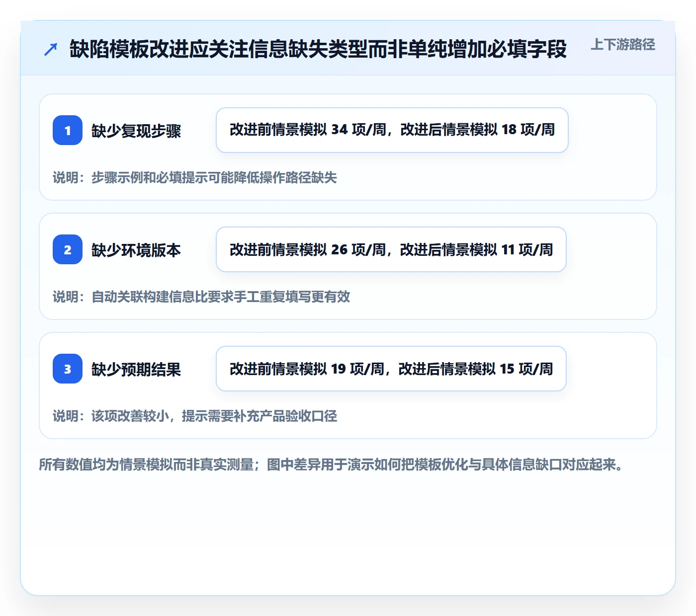This screenshot has height=616, width=696.
Task: Select the 缺少预期结果 heading
Action: point(136,369)
